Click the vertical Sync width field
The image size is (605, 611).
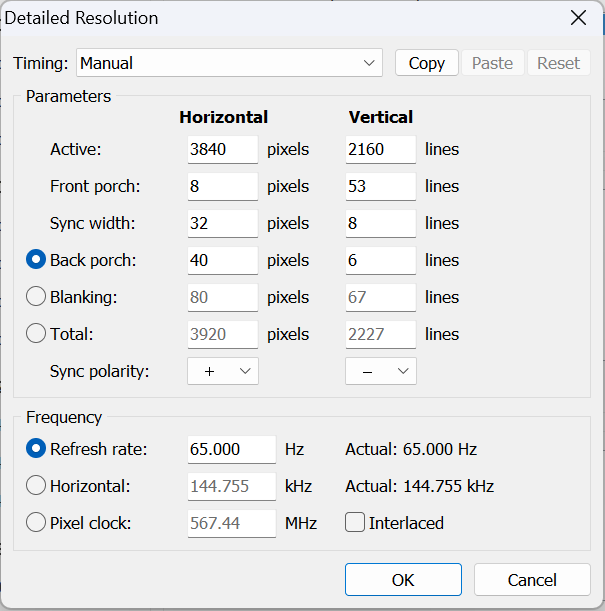380,223
